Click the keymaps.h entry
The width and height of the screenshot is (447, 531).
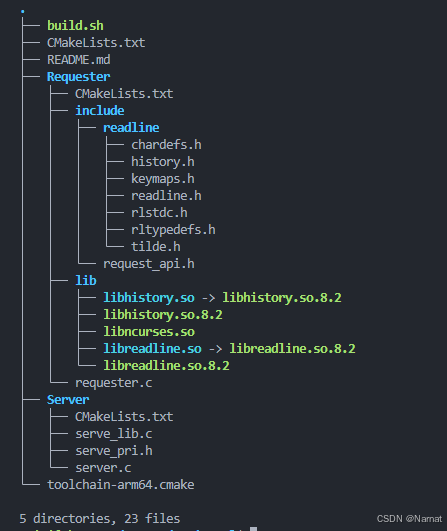pyautogui.click(x=163, y=179)
